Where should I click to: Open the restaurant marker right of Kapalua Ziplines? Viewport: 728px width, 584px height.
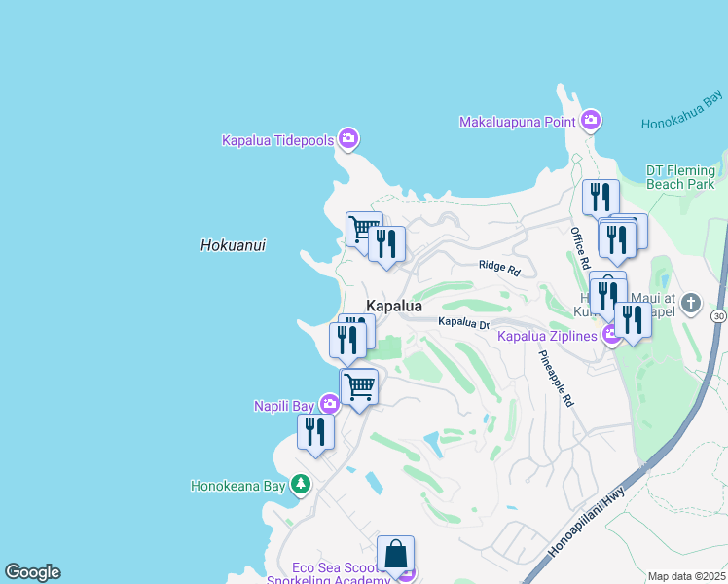[633, 324]
